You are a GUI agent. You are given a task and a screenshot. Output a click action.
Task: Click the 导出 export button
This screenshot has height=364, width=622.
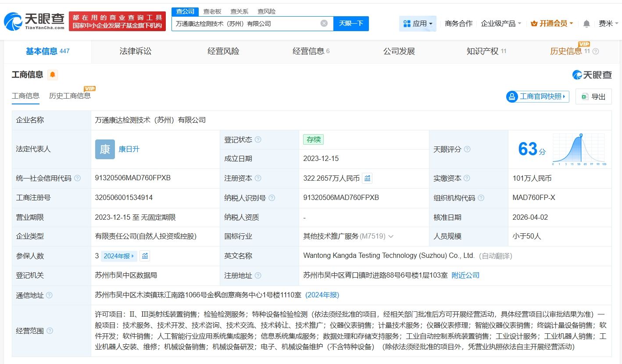(593, 96)
